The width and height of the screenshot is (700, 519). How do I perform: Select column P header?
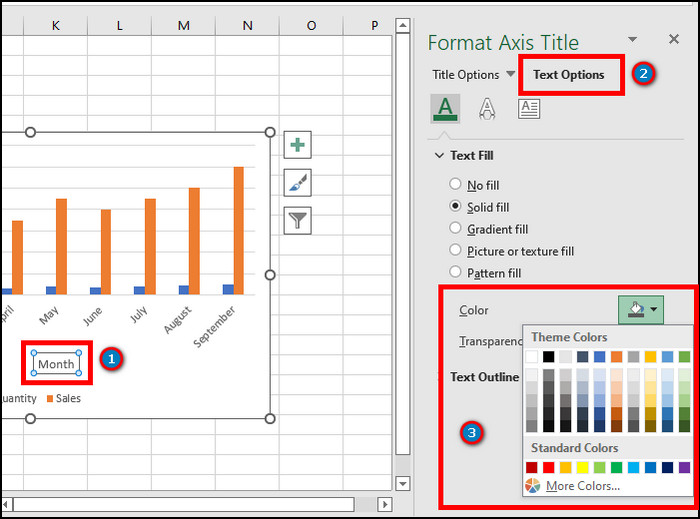tap(368, 26)
